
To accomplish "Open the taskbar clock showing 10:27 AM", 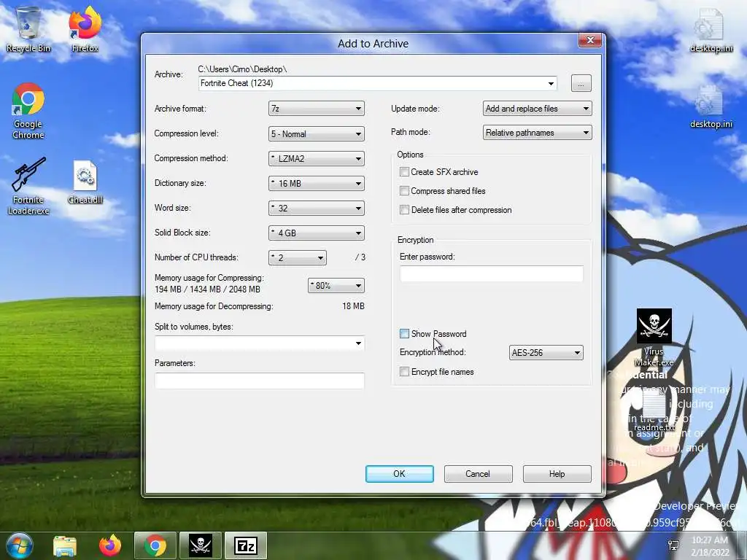I will [710, 546].
